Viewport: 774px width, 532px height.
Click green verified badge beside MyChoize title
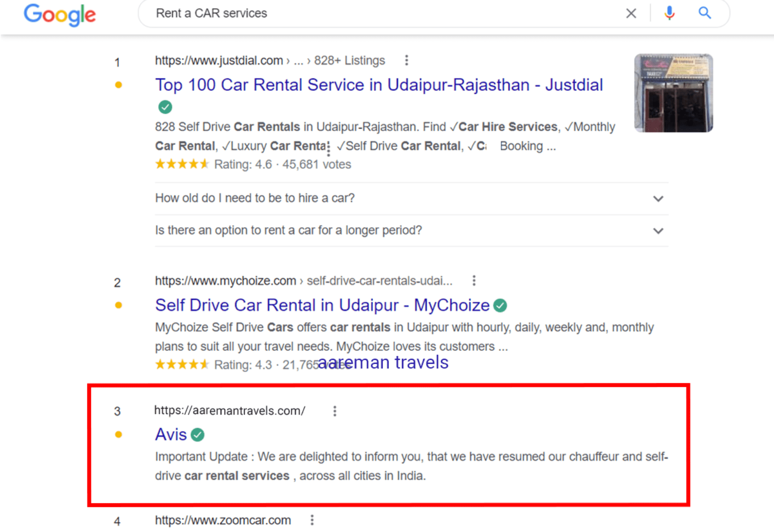(x=501, y=306)
